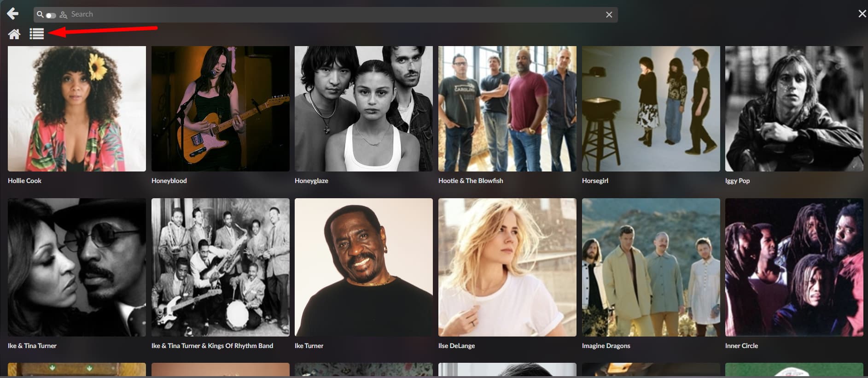Click "Hootie & The Blowfish" name label
868x378 pixels.
click(471, 181)
